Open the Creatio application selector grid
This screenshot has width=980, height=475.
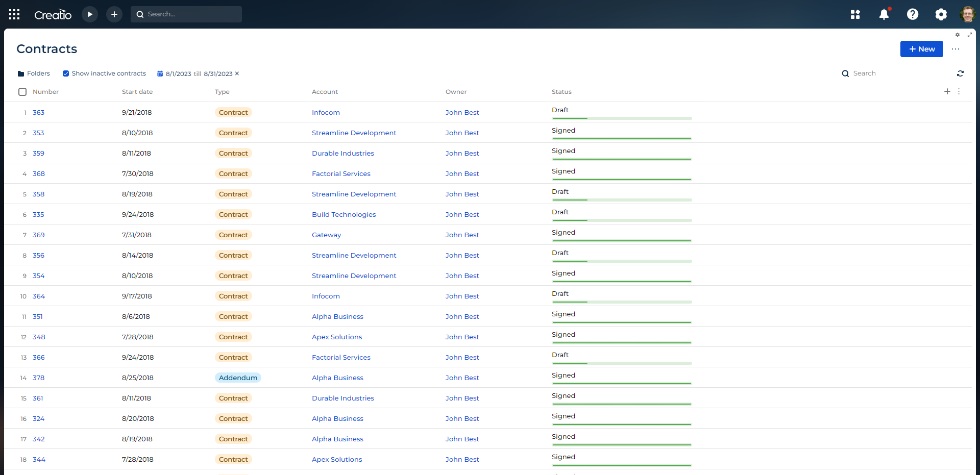tap(14, 14)
